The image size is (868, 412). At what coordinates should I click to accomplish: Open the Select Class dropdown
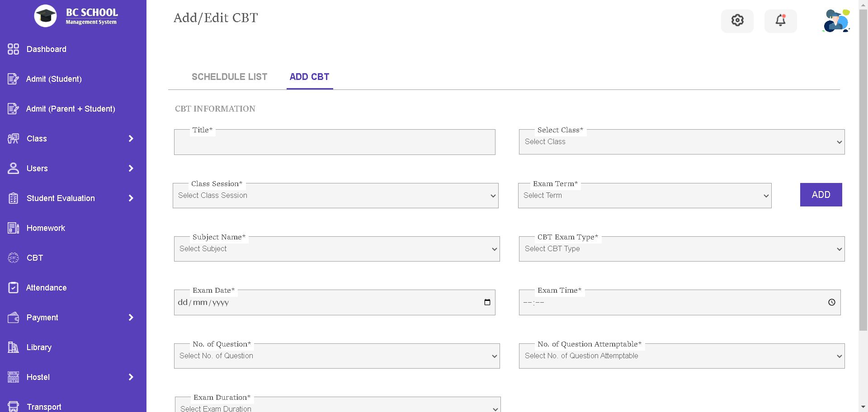click(x=681, y=142)
